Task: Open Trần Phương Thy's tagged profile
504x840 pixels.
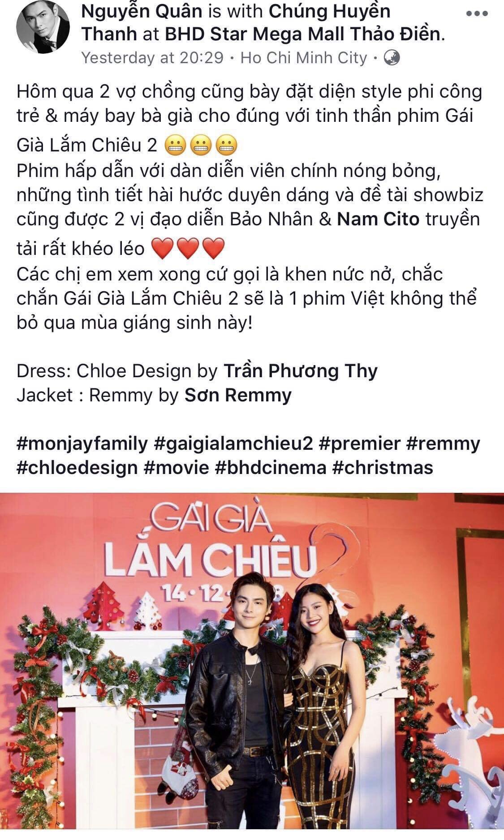Action: pos(301,371)
